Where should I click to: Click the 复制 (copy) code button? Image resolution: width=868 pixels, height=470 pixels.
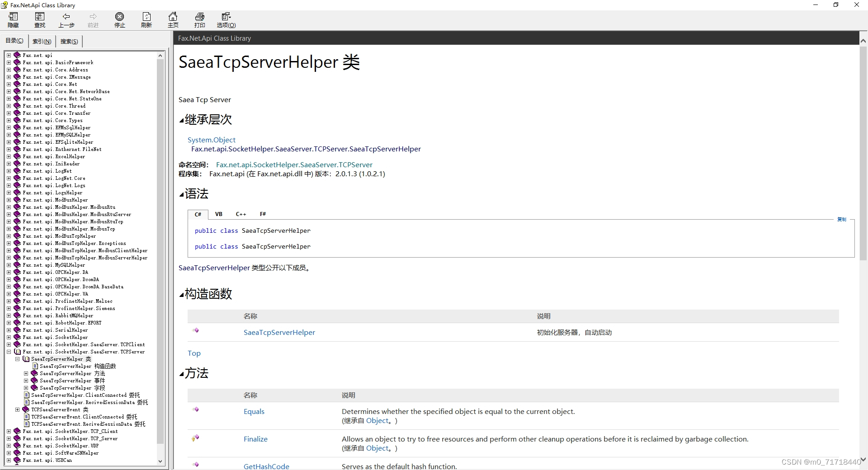[x=842, y=220]
